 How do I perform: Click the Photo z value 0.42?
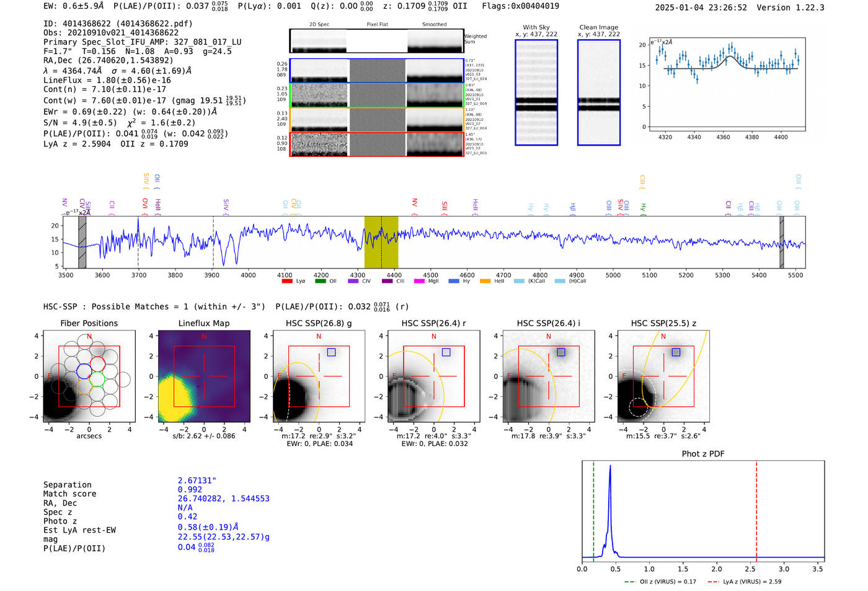pyautogui.click(x=187, y=517)
